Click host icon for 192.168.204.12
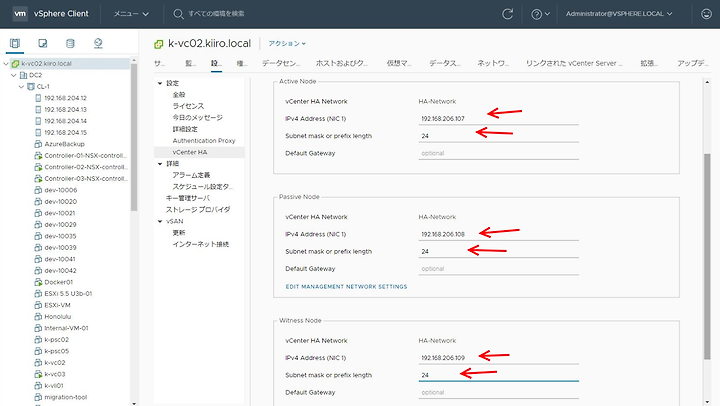The height and width of the screenshot is (406, 720). (38, 98)
